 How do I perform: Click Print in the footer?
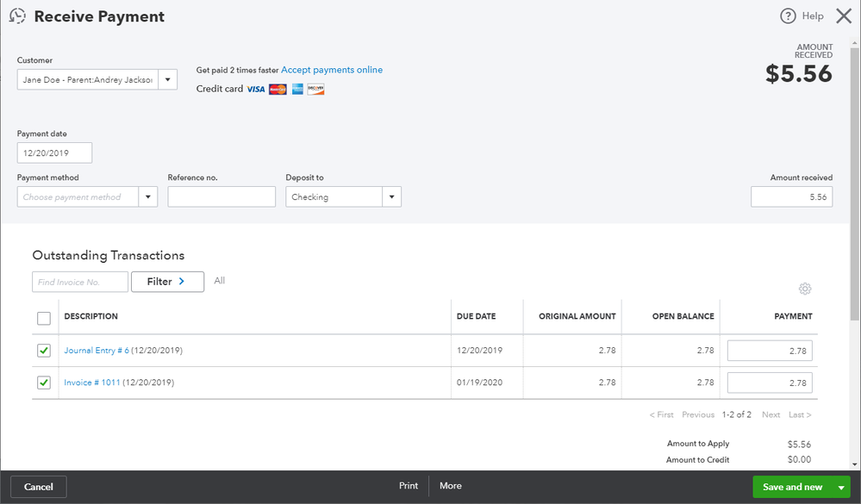[x=409, y=486]
